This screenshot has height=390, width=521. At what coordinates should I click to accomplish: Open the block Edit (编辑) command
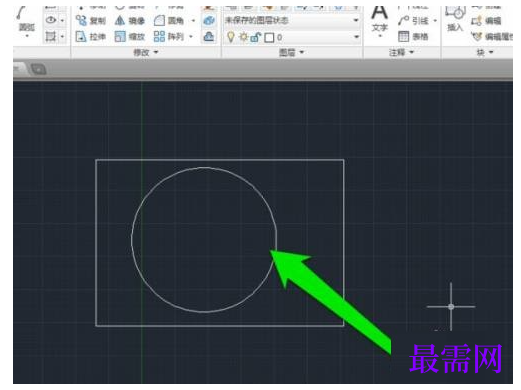[486, 21]
